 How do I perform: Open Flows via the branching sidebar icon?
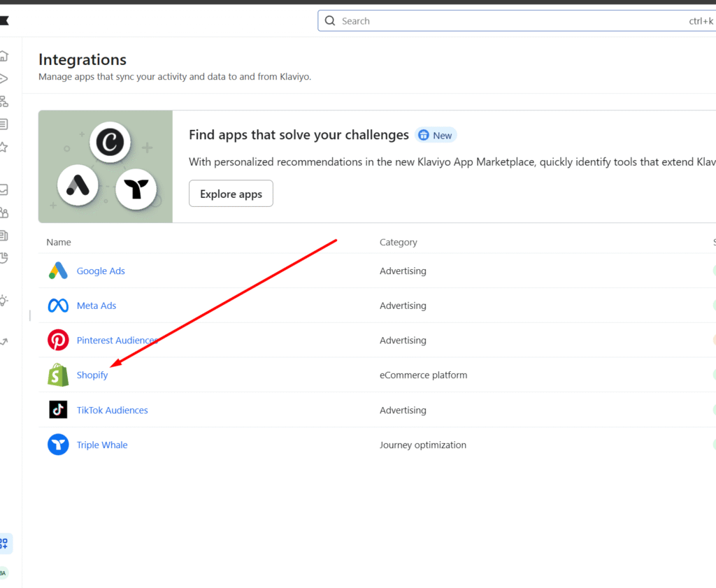click(x=6, y=101)
